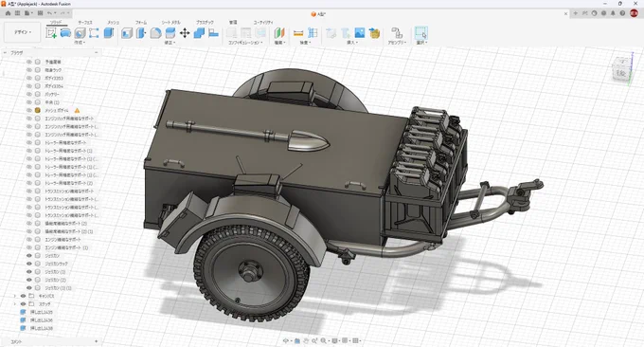Expand the コメント panel plus button
Screen dimensions: 644x347
click(x=96, y=341)
